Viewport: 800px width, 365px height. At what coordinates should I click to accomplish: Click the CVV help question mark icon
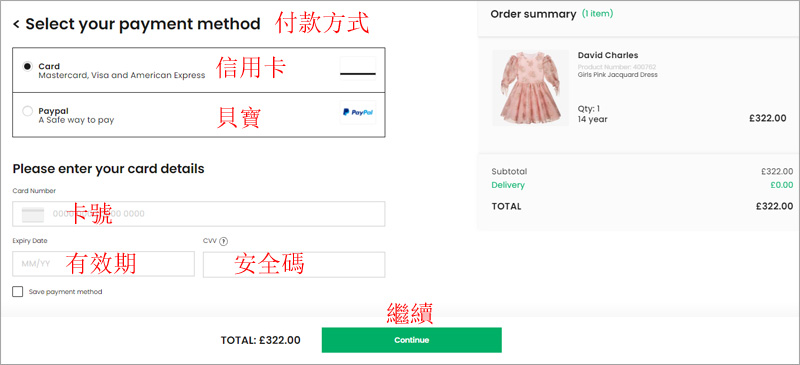coord(223,241)
